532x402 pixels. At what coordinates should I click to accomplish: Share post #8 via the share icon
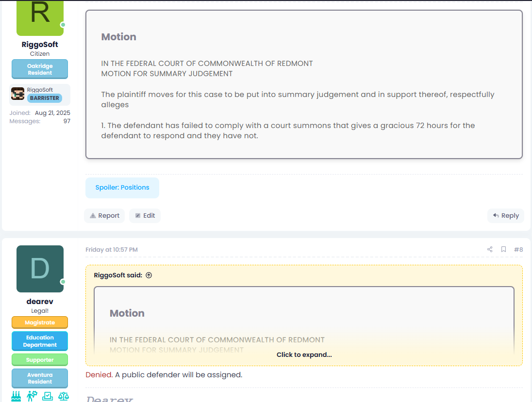point(490,249)
